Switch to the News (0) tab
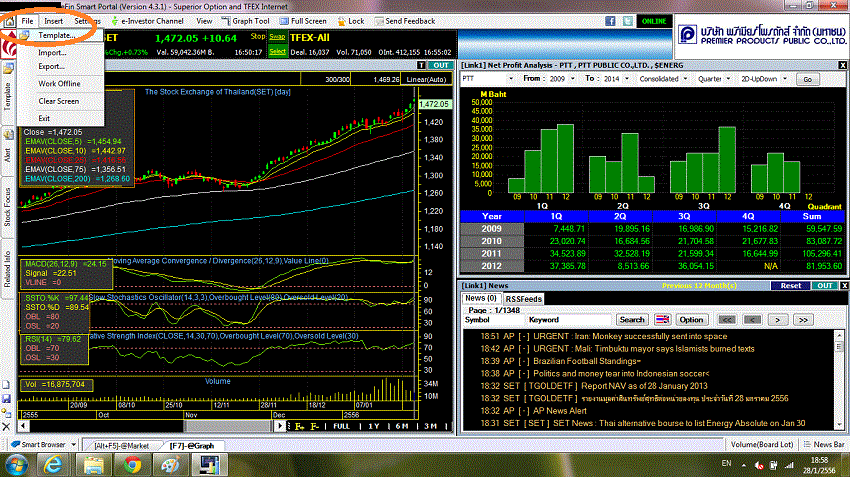 (480, 298)
